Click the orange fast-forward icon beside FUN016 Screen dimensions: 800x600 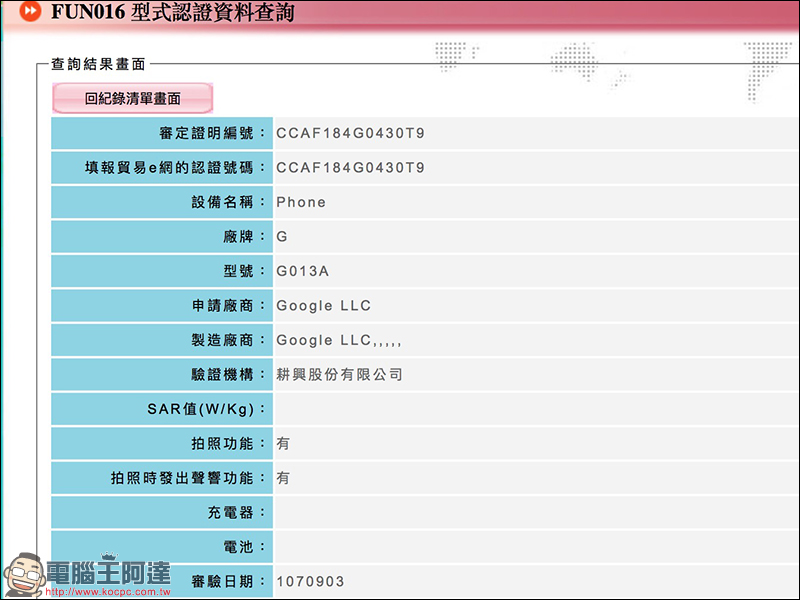click(30, 11)
